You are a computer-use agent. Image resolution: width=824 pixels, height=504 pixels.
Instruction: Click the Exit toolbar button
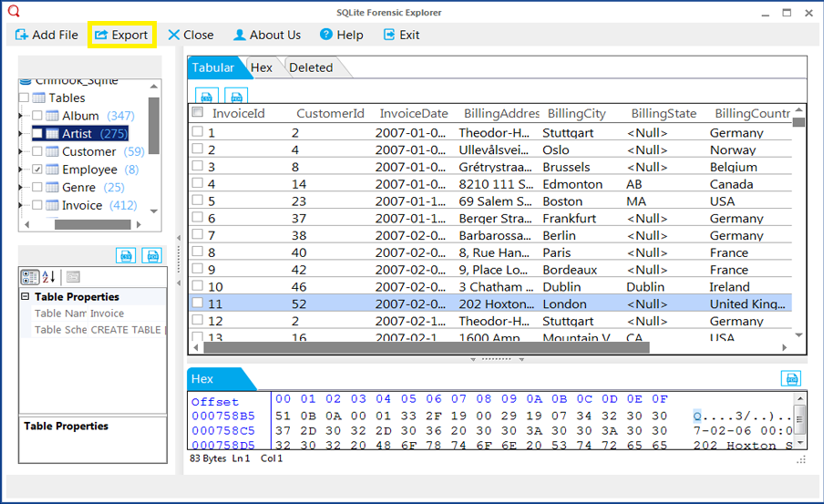coord(401,35)
